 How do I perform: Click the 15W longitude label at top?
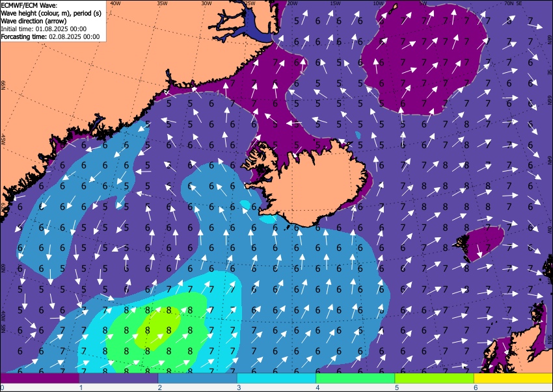pyautogui.click(x=335, y=3)
